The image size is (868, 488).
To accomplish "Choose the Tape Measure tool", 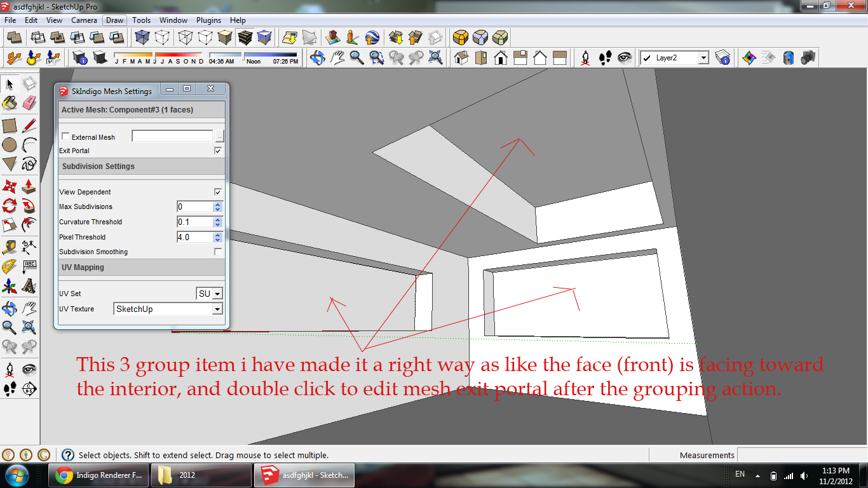I will coord(10,247).
